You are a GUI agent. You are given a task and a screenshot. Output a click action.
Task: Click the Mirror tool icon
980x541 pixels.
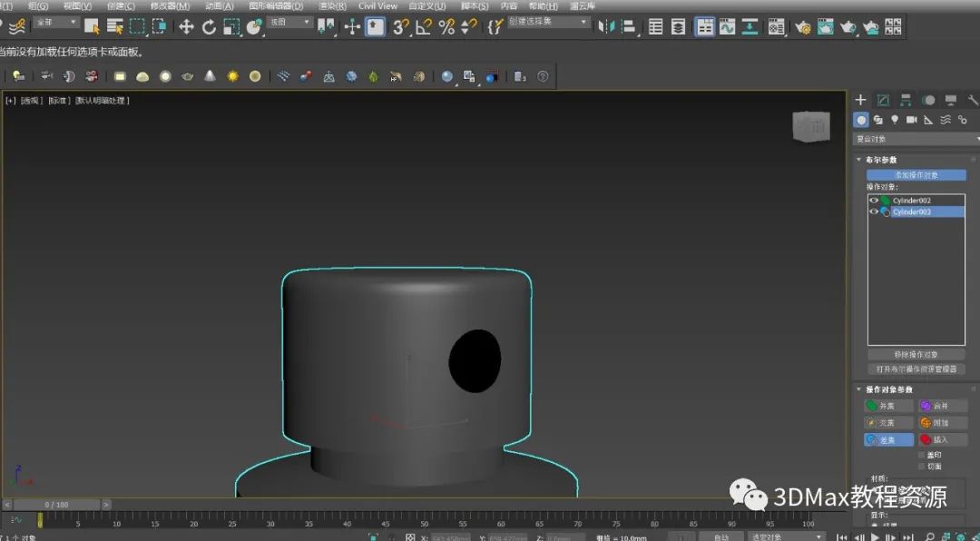click(608, 27)
